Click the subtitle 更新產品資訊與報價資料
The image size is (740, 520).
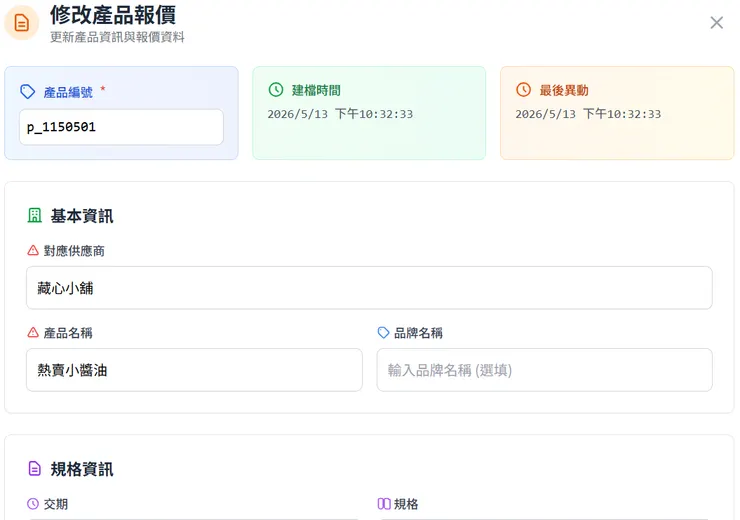pyautogui.click(x=117, y=37)
